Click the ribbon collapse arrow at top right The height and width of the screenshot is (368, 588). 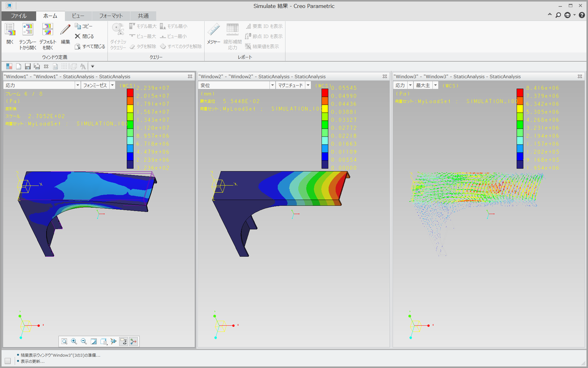(x=550, y=15)
